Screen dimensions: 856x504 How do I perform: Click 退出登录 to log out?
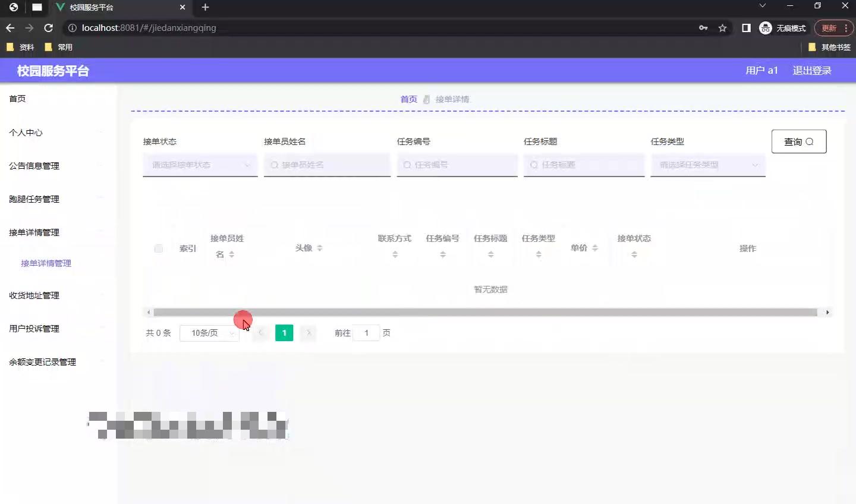[812, 70]
